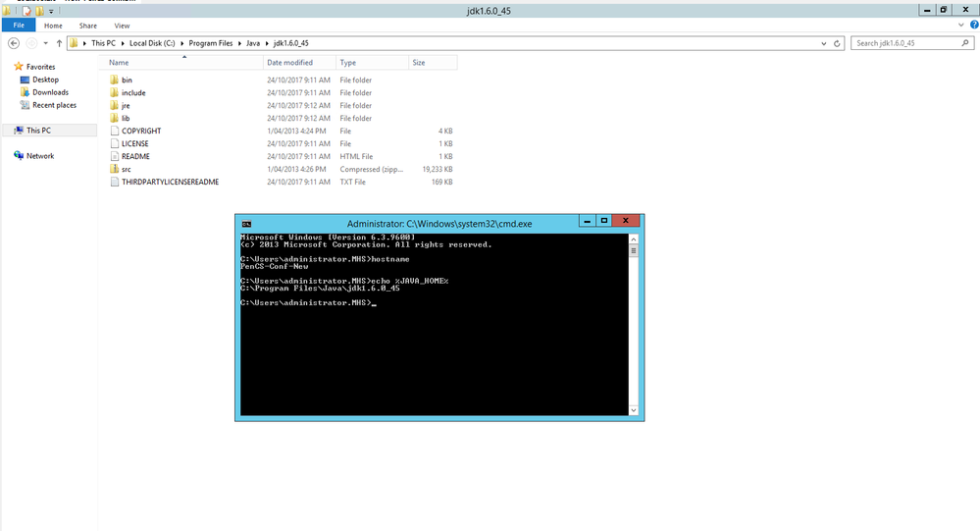Open the bin folder icon
980x531 pixels.
click(x=114, y=80)
